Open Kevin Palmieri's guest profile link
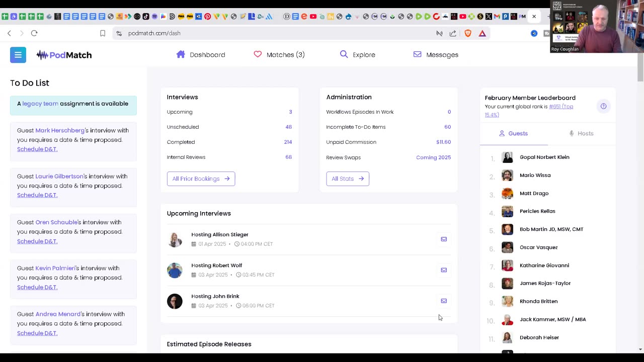This screenshot has height=362, width=644. tap(55, 268)
